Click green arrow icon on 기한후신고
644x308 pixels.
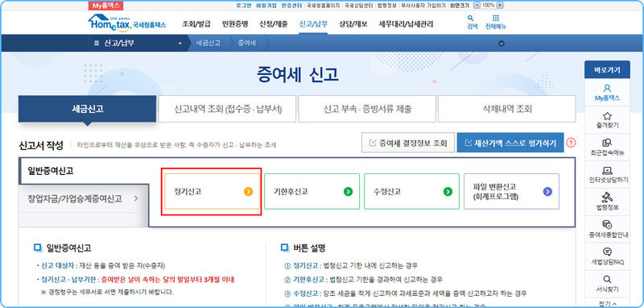[x=349, y=191]
